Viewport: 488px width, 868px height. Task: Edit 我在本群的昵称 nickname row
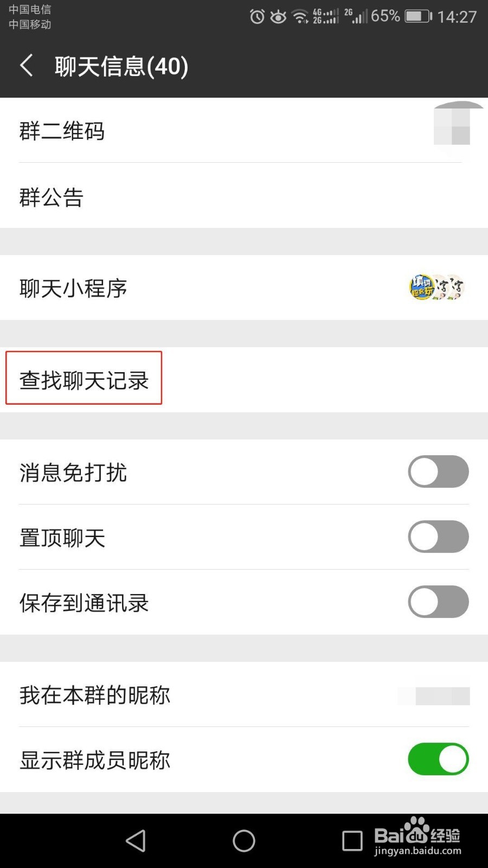click(244, 694)
